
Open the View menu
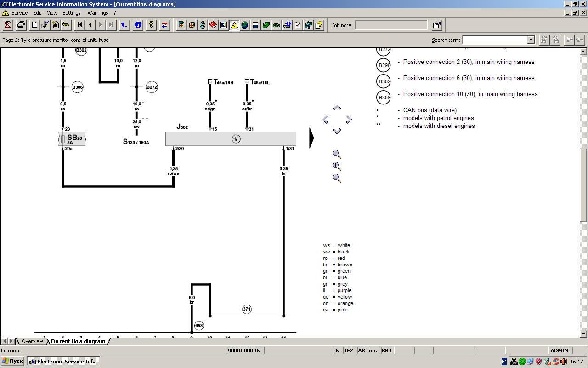pyautogui.click(x=52, y=13)
